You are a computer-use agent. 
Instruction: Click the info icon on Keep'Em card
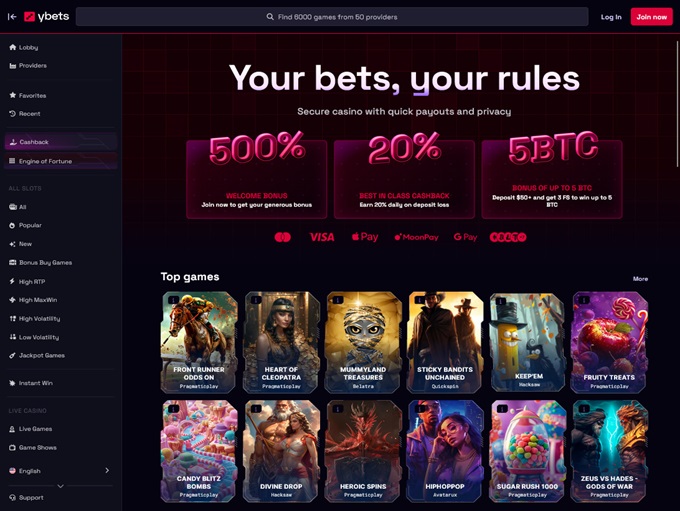coord(501,301)
